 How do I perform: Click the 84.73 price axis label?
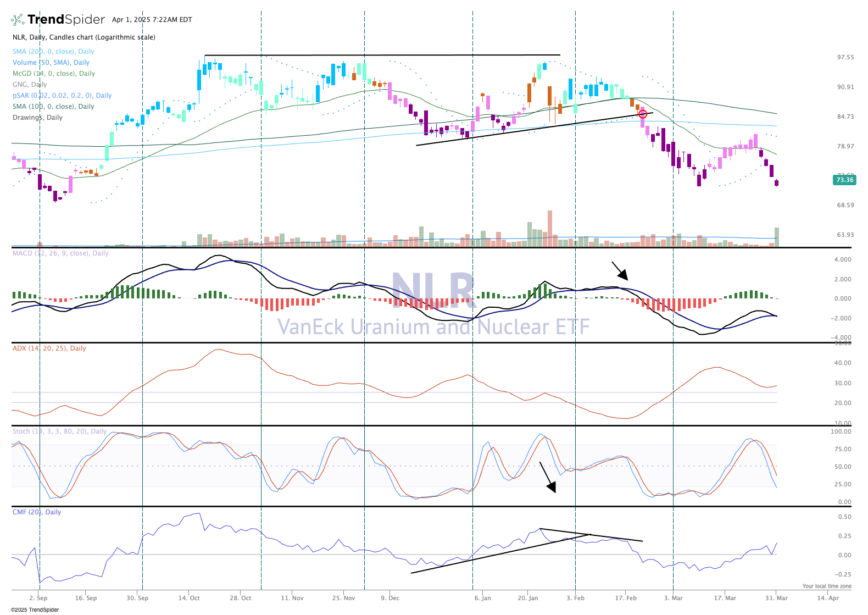point(845,117)
